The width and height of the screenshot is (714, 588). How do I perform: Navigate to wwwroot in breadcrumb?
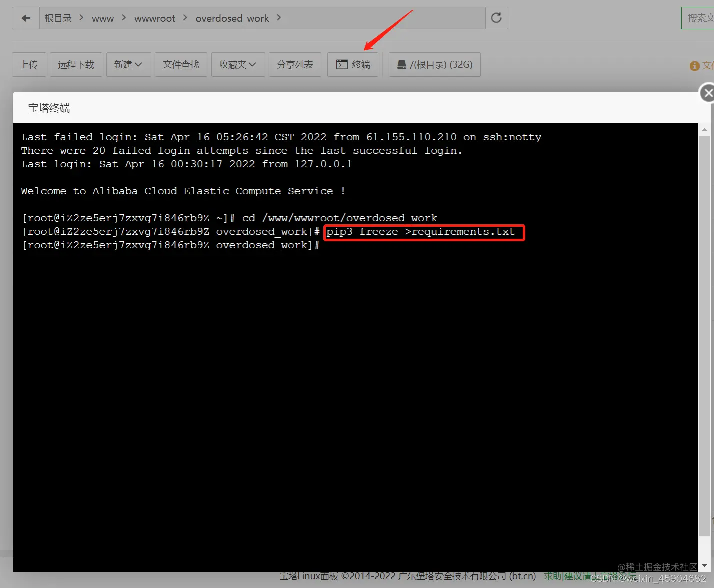(x=155, y=19)
